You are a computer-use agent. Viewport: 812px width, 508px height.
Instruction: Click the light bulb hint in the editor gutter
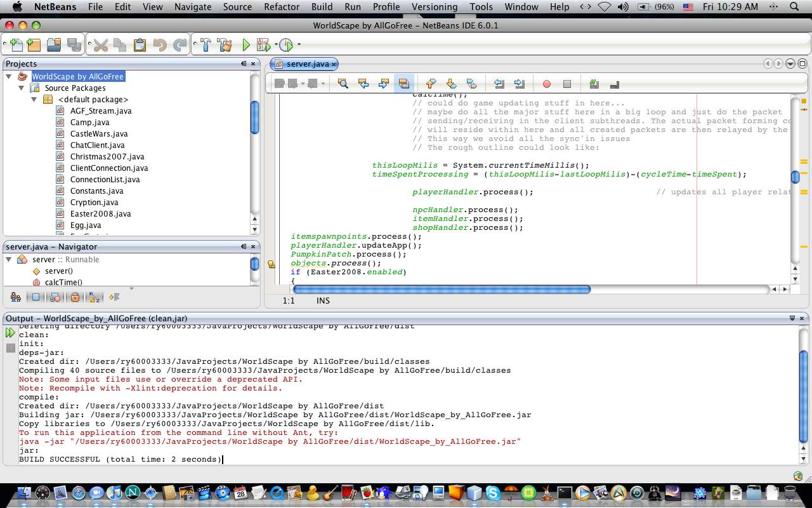(x=271, y=264)
